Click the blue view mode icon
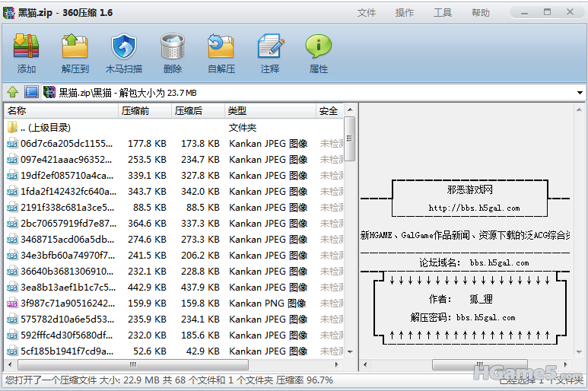588x391 pixels. click(x=31, y=92)
